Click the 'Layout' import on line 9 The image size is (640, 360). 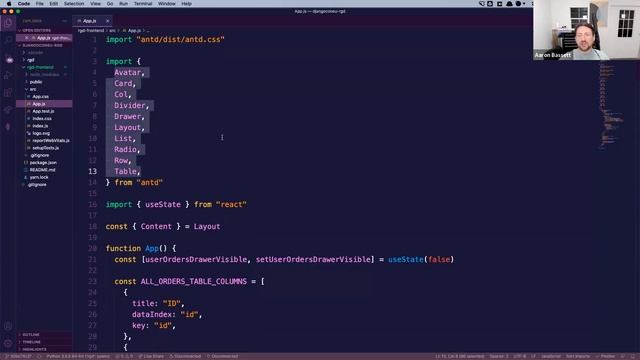127,127
